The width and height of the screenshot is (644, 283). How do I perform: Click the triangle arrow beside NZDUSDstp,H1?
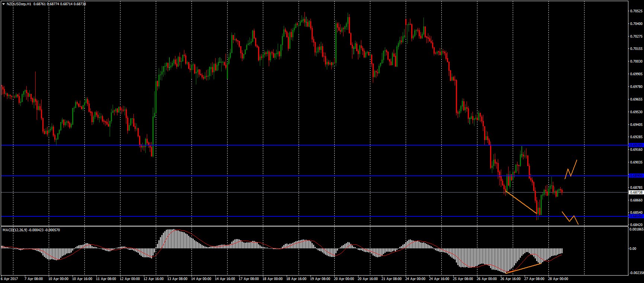[x=3, y=4]
